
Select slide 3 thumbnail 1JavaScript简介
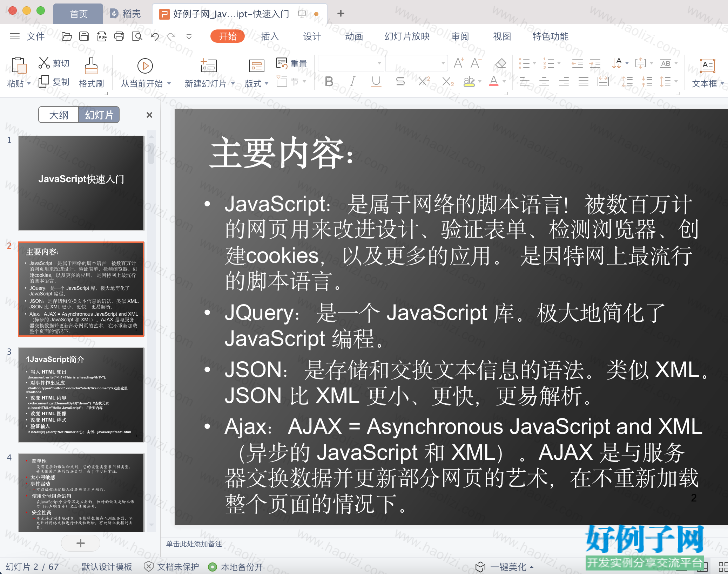click(81, 395)
